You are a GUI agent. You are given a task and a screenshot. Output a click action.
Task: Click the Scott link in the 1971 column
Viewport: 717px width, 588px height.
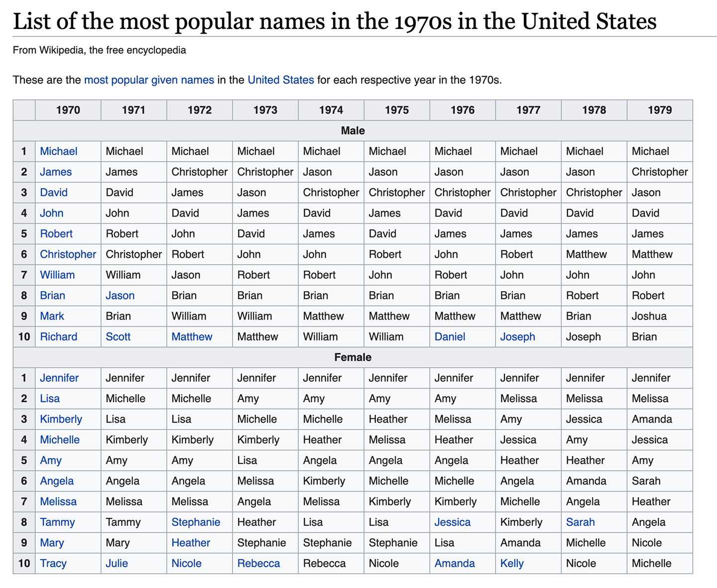[118, 337]
